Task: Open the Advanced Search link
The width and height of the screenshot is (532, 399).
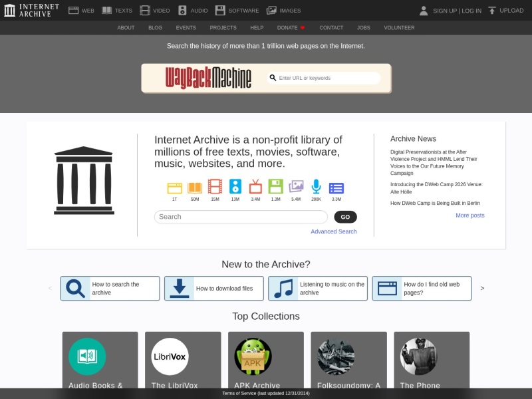Action: (333, 231)
